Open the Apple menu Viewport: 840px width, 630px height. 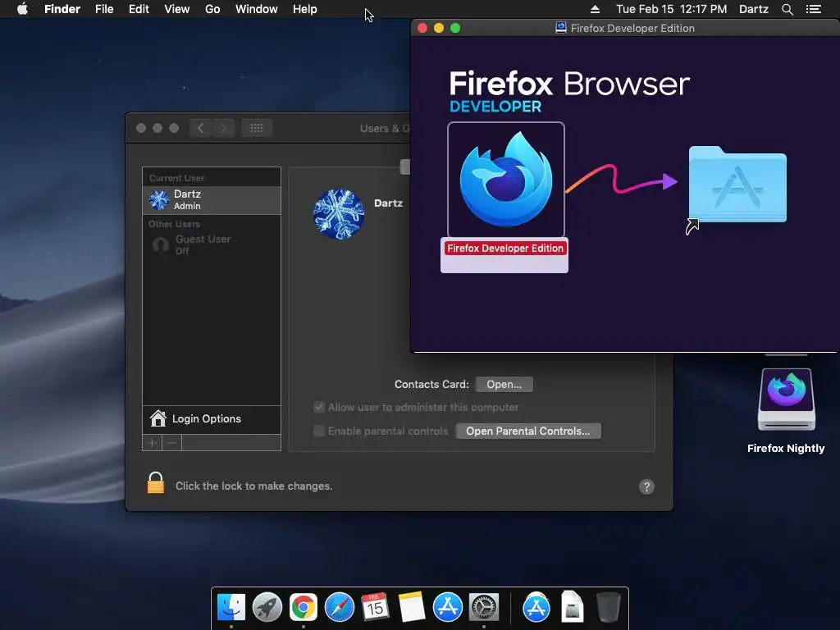(22, 9)
